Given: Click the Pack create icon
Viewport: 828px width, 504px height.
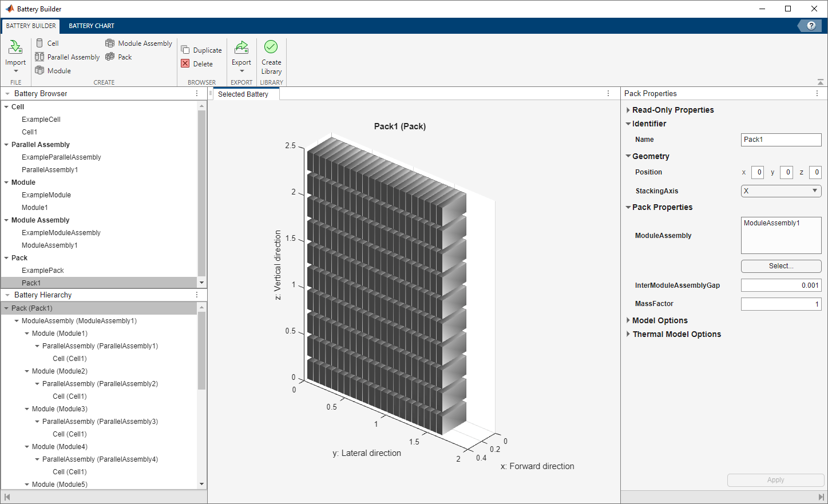Looking at the screenshot, I should pos(110,57).
